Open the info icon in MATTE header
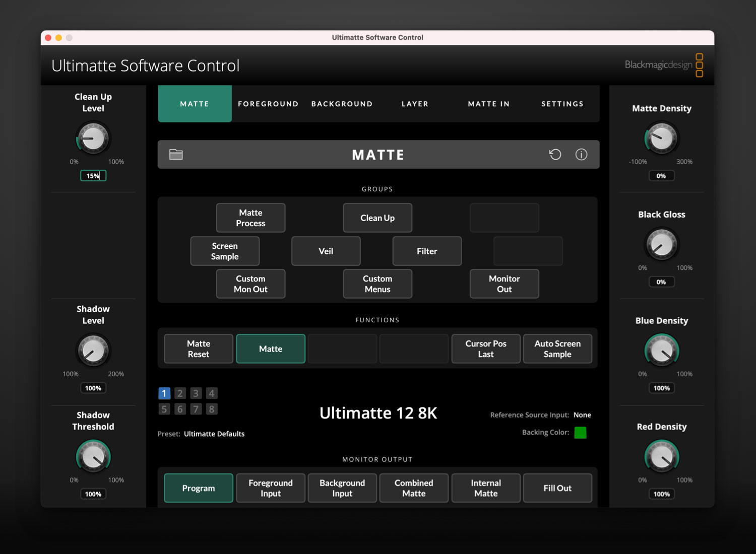756x554 pixels. (x=581, y=155)
